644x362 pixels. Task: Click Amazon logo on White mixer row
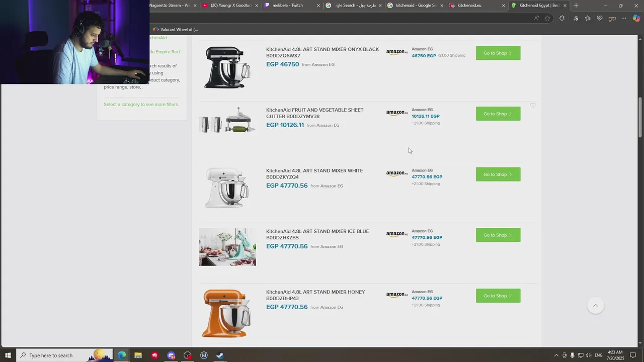(397, 173)
